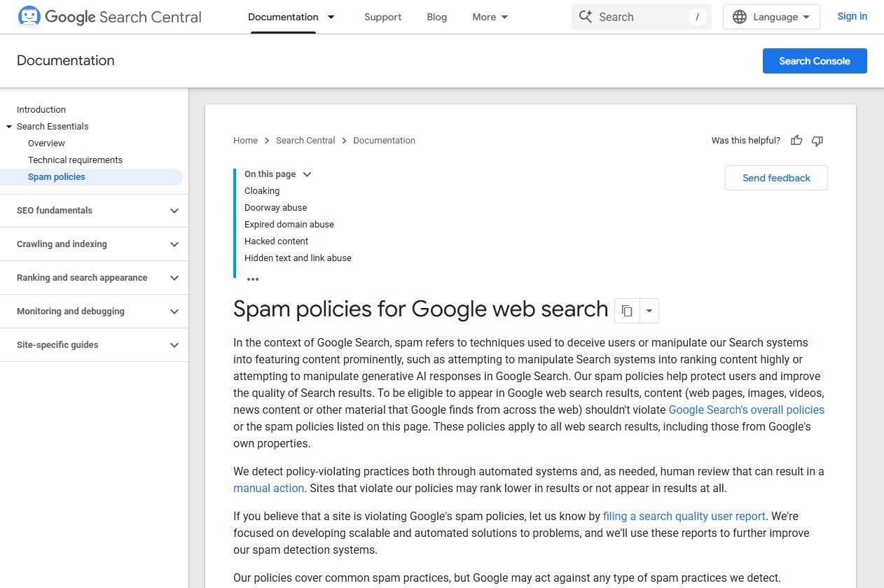Go to Documentation breadcrumb link
This screenshot has width=884, height=588.
pos(384,141)
